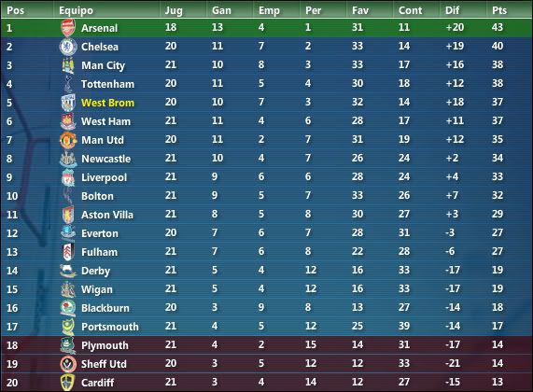This screenshot has width=533, height=392.
Task: Open the Tottenham team name link
Action: click(x=107, y=84)
